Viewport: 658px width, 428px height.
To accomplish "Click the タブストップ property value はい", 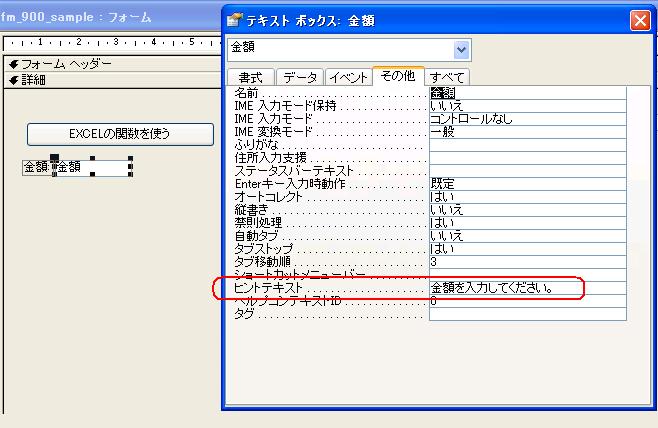I will click(x=527, y=249).
